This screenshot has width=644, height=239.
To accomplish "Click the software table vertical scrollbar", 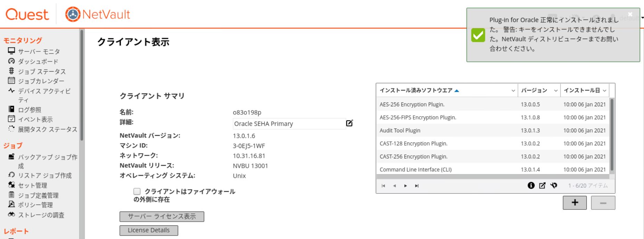I will (x=612, y=135).
